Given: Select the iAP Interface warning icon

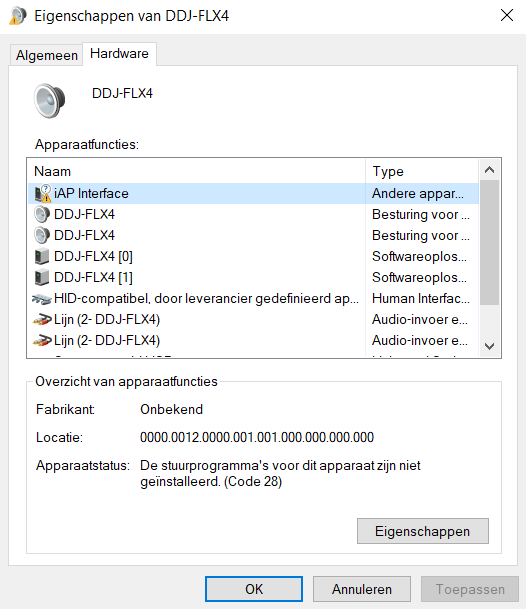Looking at the screenshot, I should click(43, 193).
